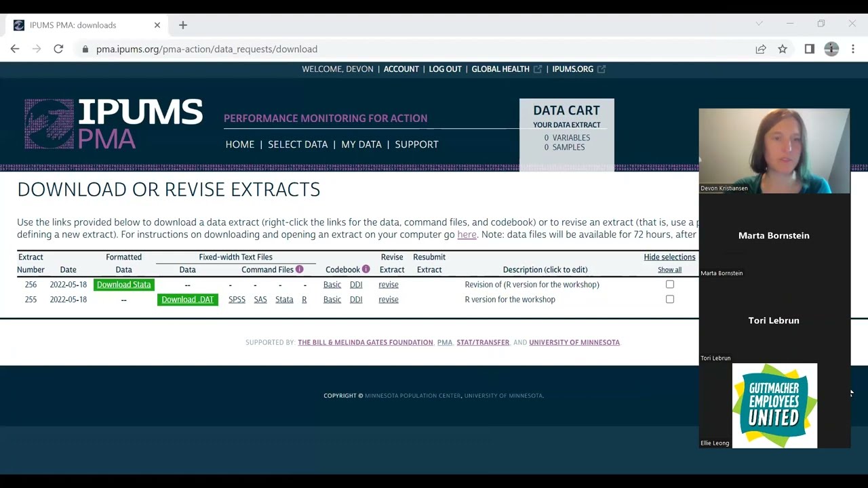Open STAT/TRANSFER link
The image size is (868, 488).
(483, 342)
